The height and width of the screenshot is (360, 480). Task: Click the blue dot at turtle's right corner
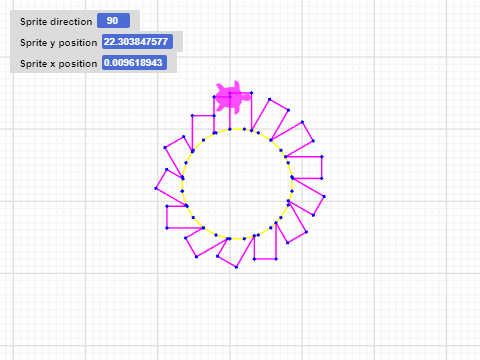pyautogui.click(x=251, y=93)
